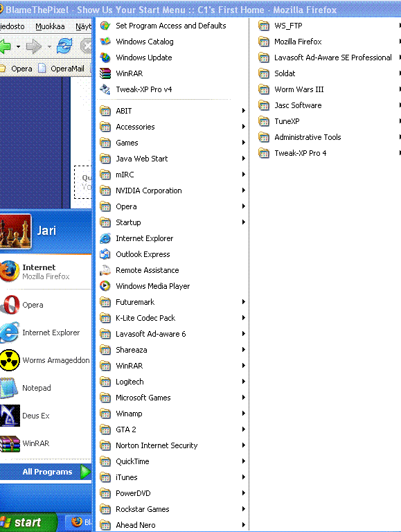Expand the mIRC folder
This screenshot has height=532, width=401.
pos(172,175)
